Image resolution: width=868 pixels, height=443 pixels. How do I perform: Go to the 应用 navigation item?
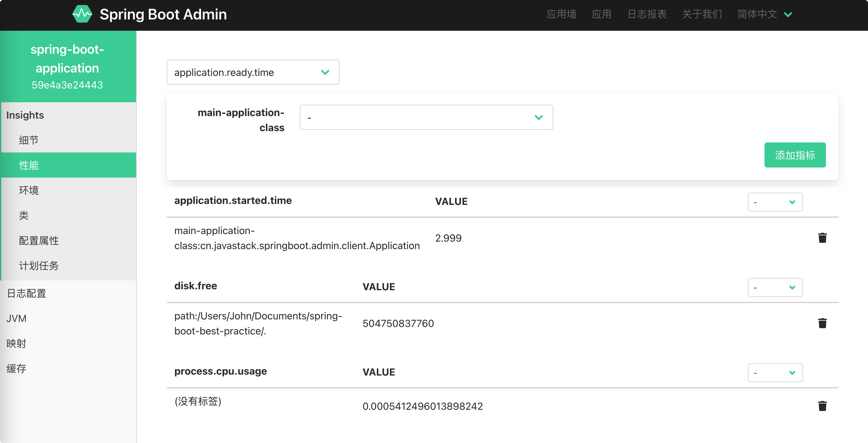(601, 14)
